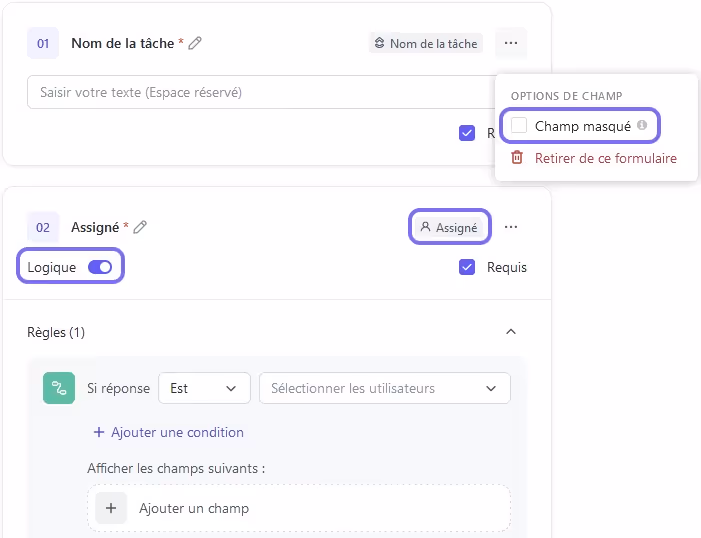Click pencil edit icon next to Assigné
Screen dimensions: 701x538
[x=140, y=227]
